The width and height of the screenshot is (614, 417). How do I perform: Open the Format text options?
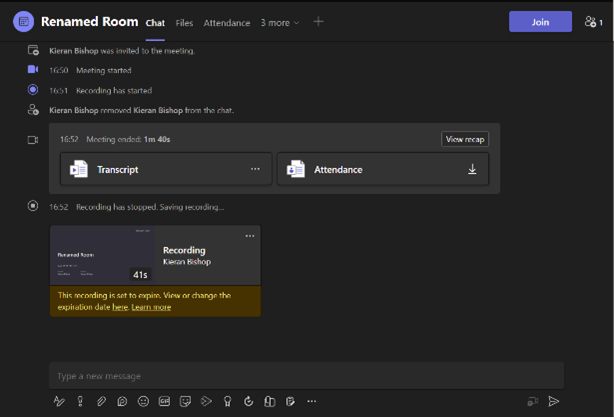pyautogui.click(x=59, y=401)
